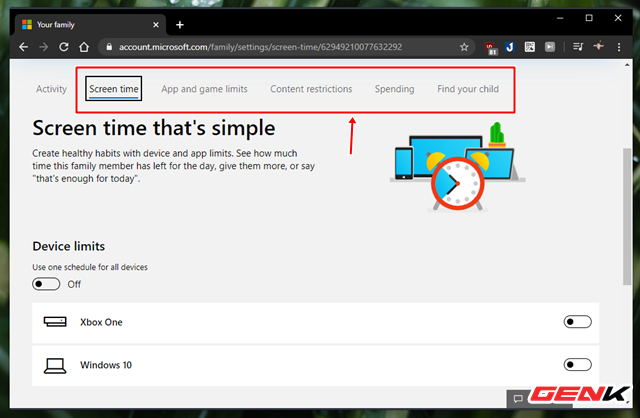Viewport: 640px width, 418px height.
Task: Open a new browser tab
Action: pos(180,25)
